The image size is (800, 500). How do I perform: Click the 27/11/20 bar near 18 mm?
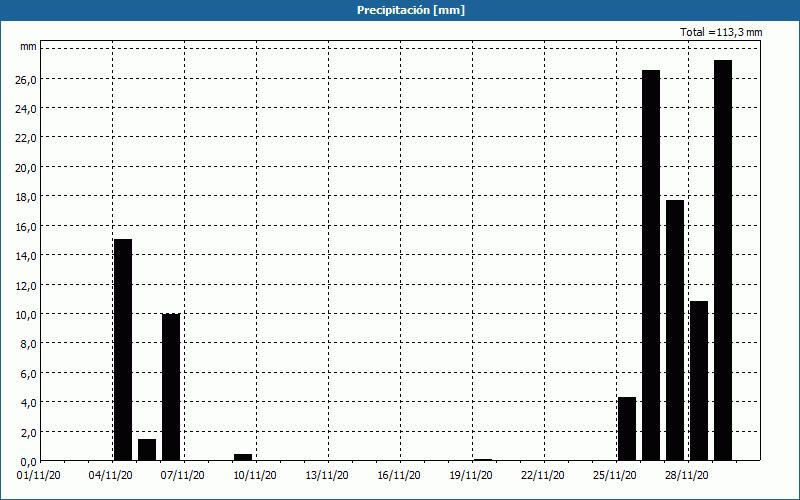coord(675,330)
